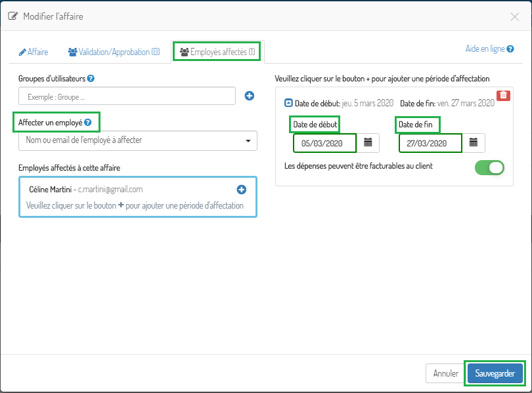Open the Validation/Approbation (0) tab
The height and width of the screenshot is (393, 532).
pos(114,52)
